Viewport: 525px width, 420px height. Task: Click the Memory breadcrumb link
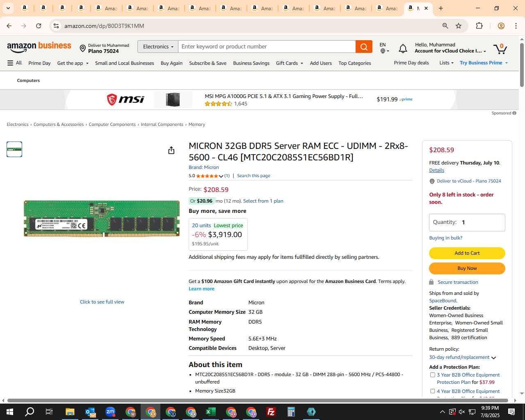(x=196, y=124)
